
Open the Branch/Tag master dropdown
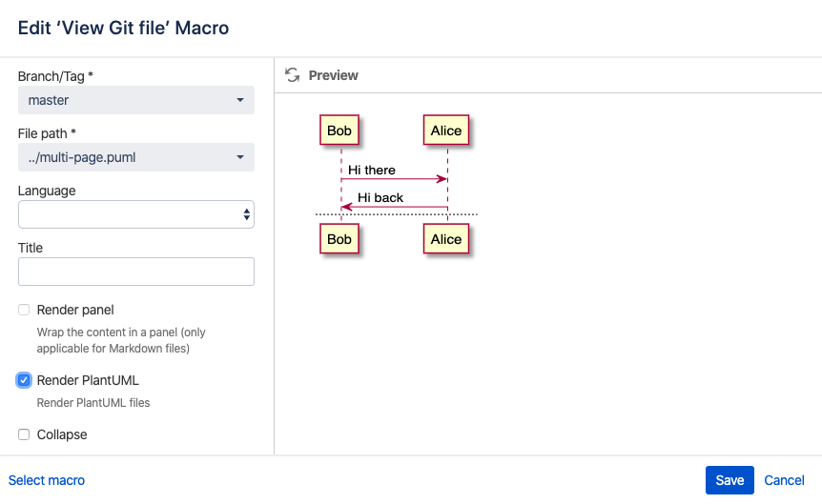[136, 100]
